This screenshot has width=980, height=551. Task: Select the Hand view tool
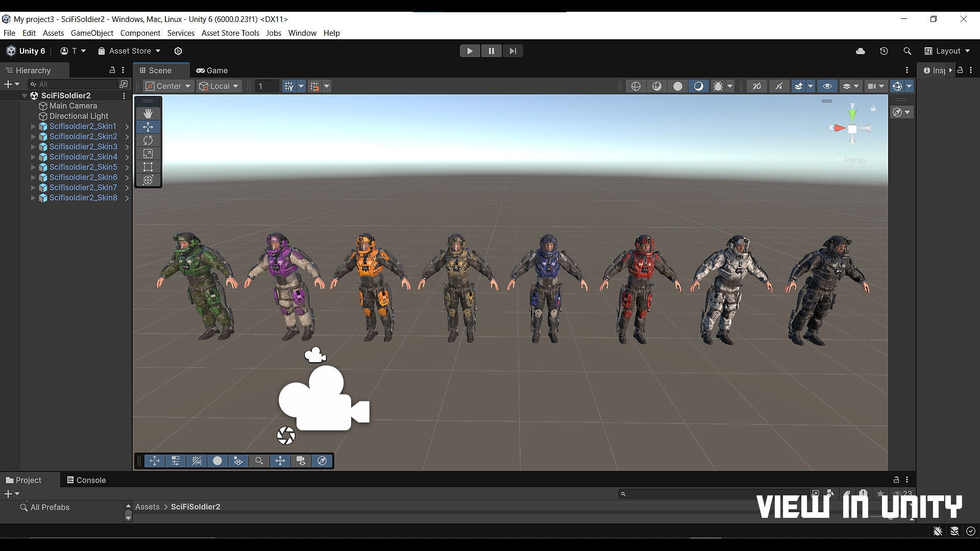148,113
